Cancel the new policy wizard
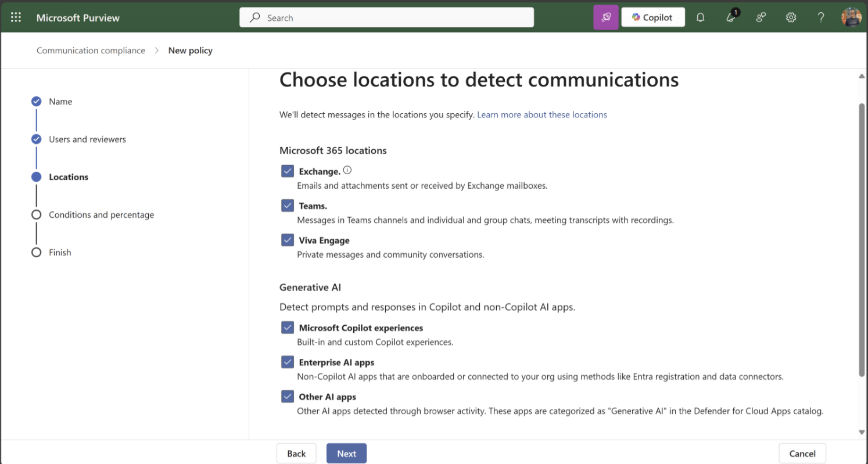 pyautogui.click(x=802, y=454)
